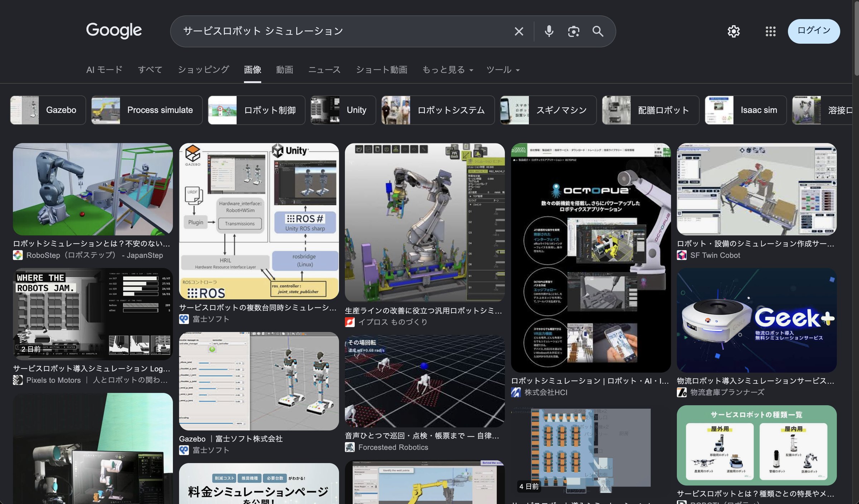Open Gazebo ｜富士ソフト株式会社 link
859x504 pixels.
click(x=231, y=439)
